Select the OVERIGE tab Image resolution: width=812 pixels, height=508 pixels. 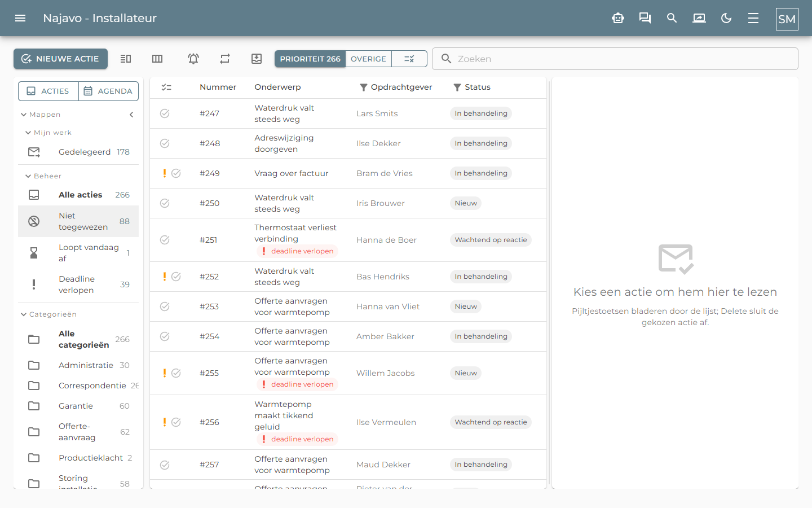368,59
